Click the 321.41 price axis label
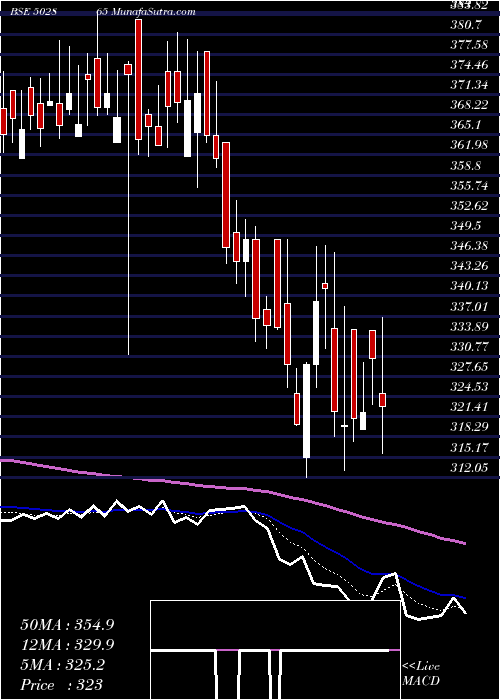Screen dimensions: 500x700 [469, 407]
